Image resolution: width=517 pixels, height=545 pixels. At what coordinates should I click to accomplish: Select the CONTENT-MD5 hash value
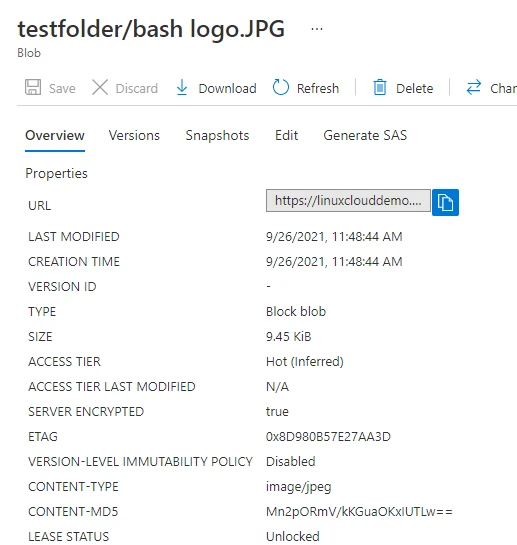[359, 512]
